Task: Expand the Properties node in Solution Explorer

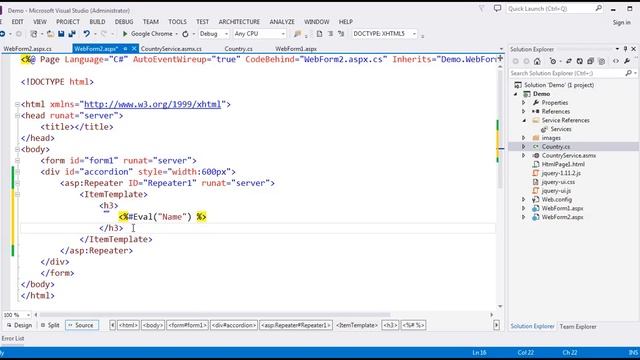Action: [524, 102]
